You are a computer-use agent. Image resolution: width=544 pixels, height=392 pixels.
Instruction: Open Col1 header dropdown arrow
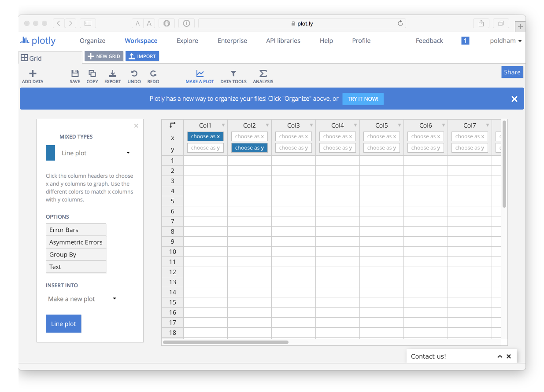pos(223,125)
